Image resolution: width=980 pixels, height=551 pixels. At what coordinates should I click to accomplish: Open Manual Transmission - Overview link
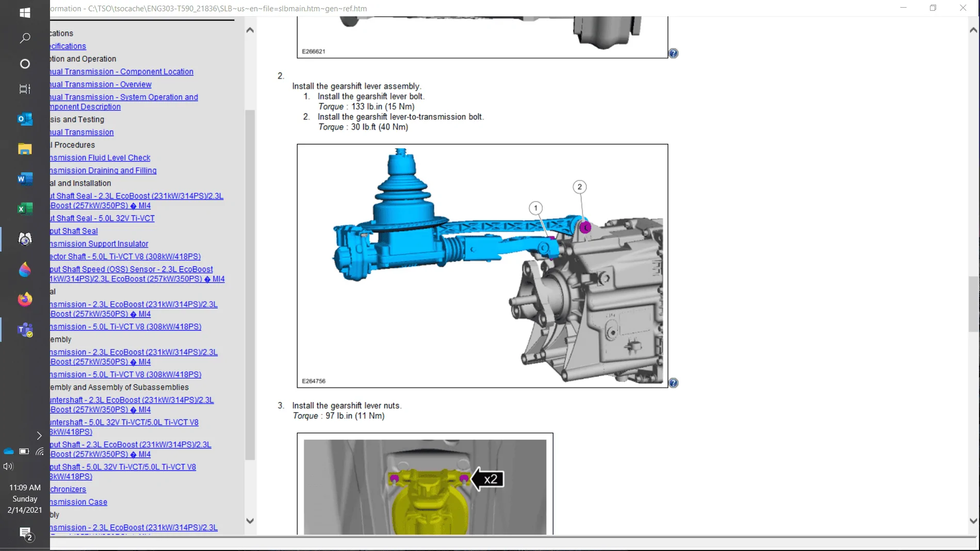pyautogui.click(x=101, y=85)
